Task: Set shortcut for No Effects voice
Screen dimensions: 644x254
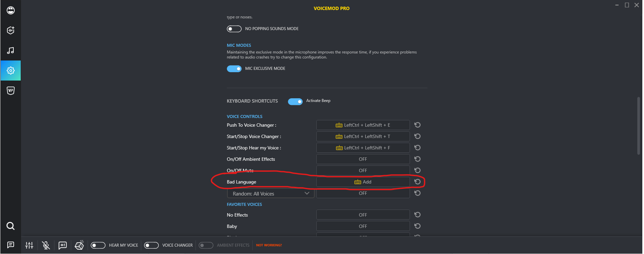Action: point(363,215)
